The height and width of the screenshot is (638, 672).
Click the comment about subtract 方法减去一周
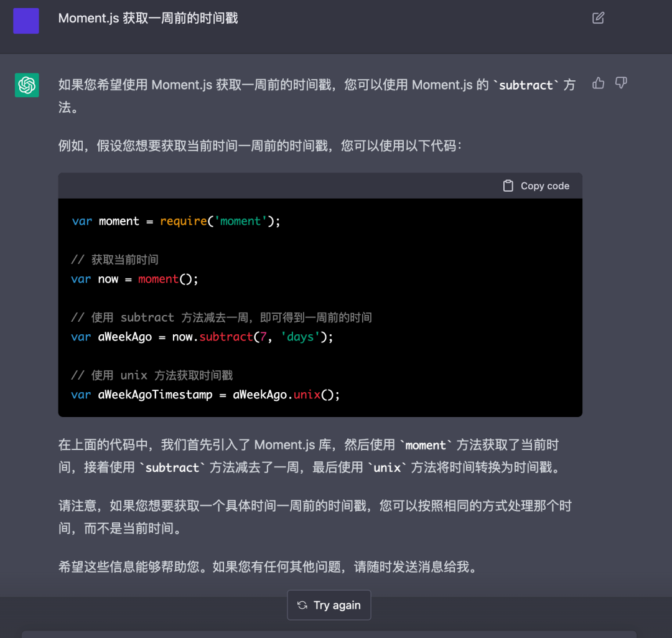221,317
